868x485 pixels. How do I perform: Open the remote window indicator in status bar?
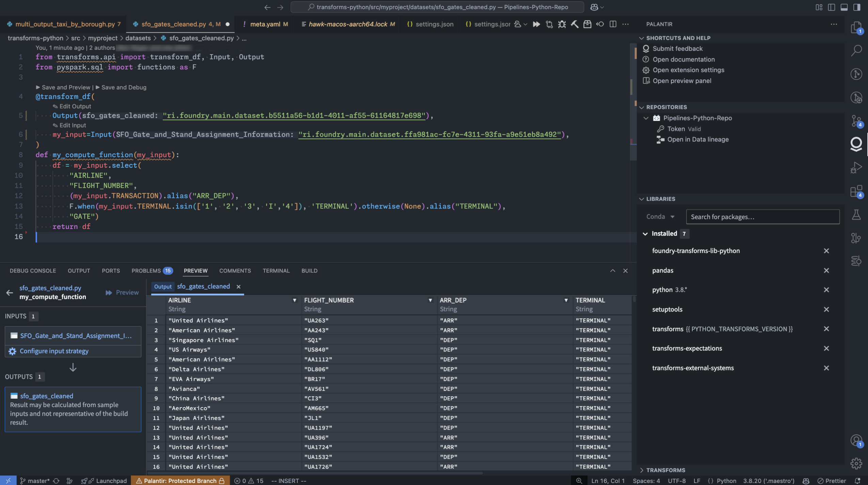(8, 481)
